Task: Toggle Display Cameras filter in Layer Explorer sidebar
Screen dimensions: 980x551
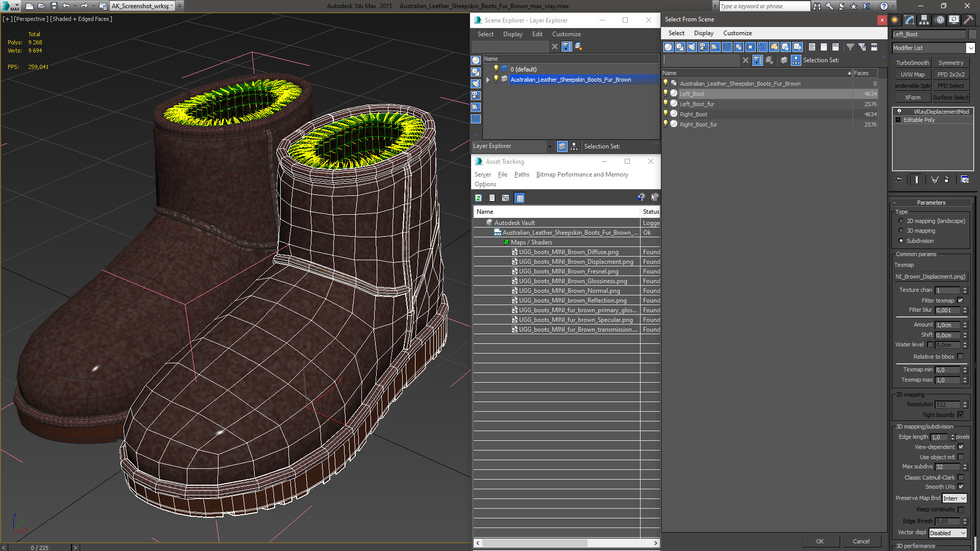Action: [x=476, y=95]
